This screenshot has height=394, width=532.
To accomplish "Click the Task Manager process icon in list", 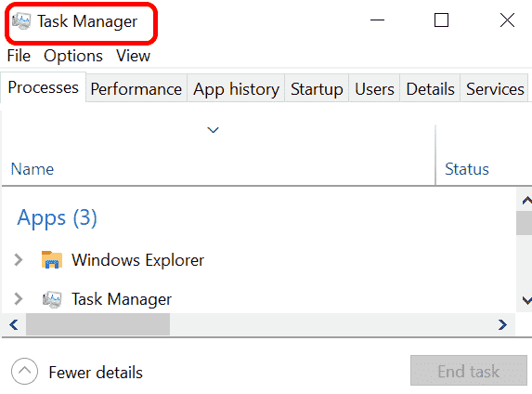I will [52, 299].
